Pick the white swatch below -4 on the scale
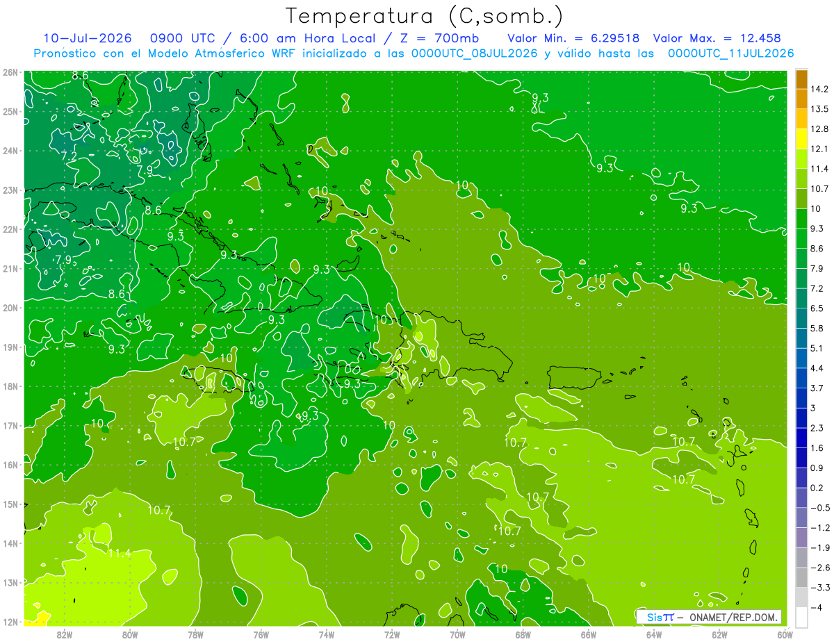This screenshot has width=834, height=644. coord(801,618)
